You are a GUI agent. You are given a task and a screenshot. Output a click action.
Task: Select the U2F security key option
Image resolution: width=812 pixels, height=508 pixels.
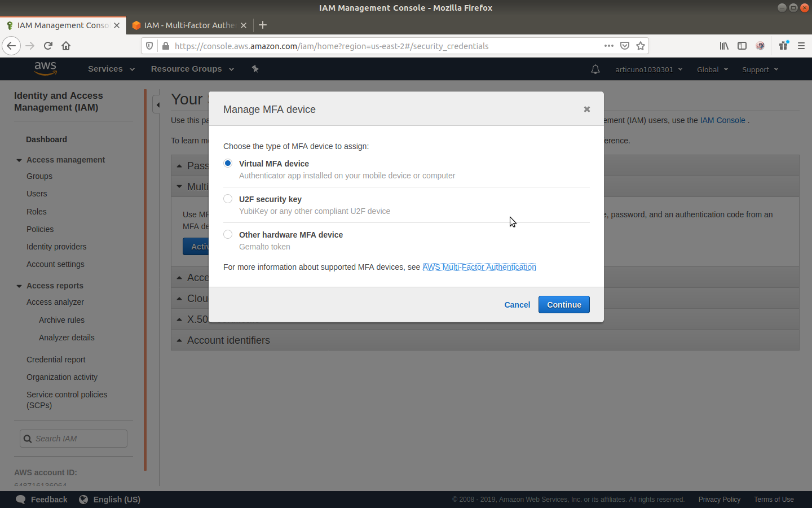pos(228,199)
